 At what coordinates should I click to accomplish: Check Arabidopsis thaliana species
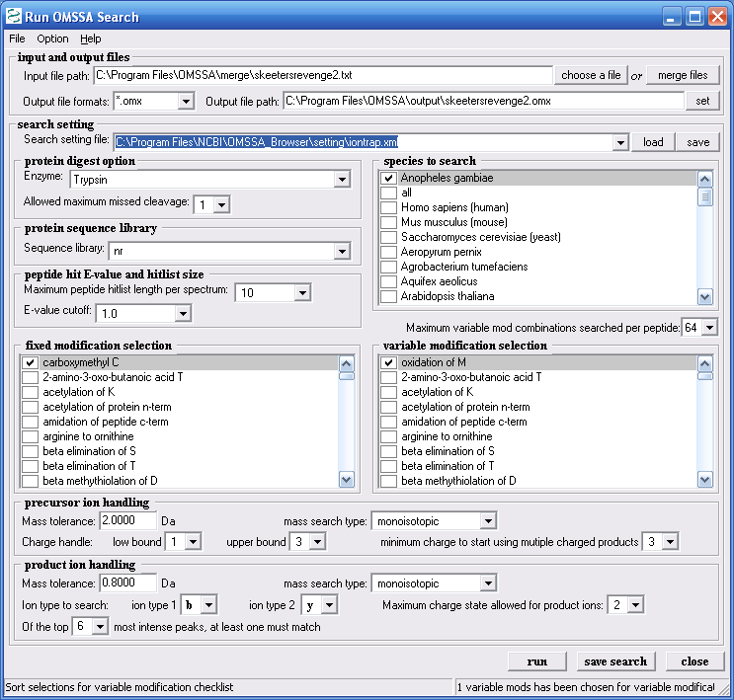coord(388,296)
